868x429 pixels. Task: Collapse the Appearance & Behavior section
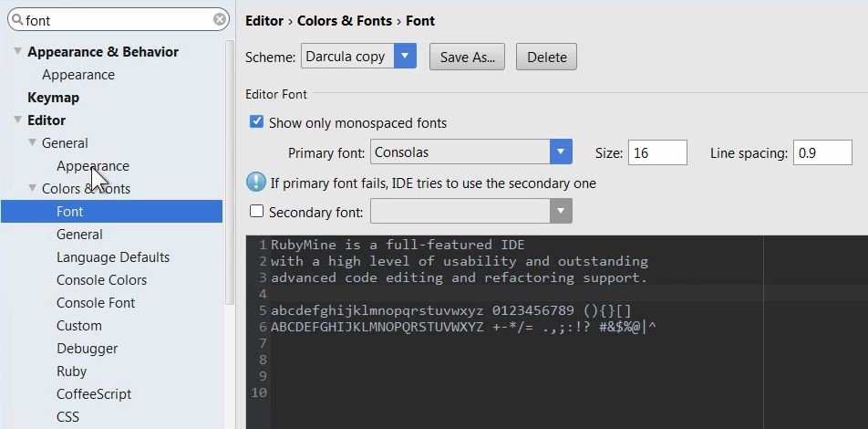tap(17, 51)
